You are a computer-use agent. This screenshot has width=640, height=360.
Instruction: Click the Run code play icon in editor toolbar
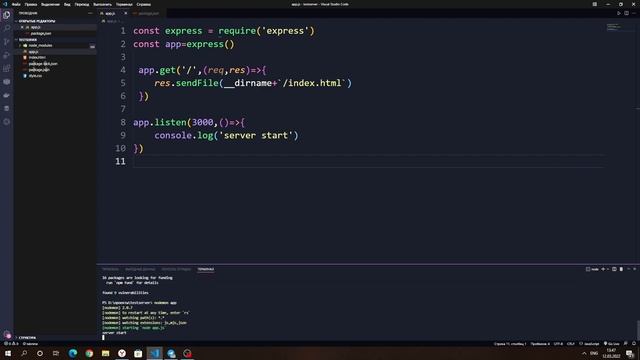coord(619,13)
